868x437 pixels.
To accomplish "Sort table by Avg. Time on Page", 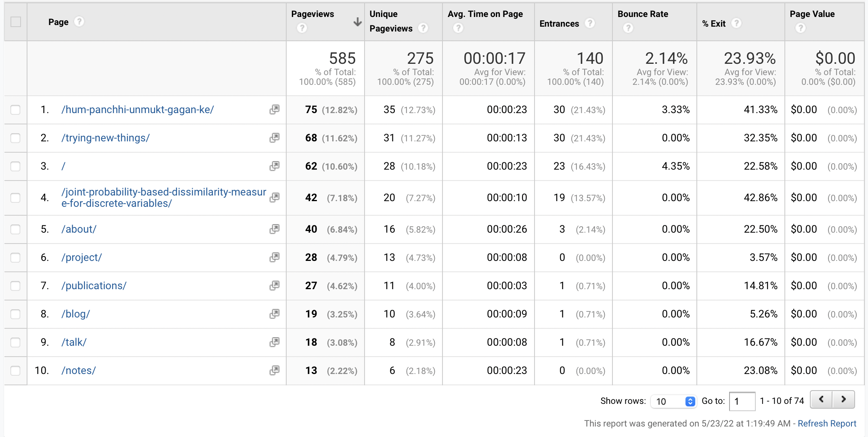I will pos(485,14).
